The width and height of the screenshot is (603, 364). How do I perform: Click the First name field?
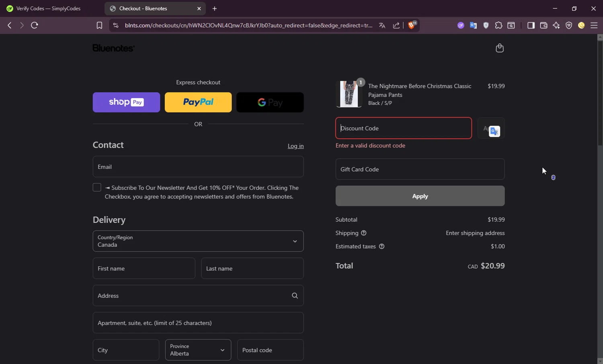[144, 268]
